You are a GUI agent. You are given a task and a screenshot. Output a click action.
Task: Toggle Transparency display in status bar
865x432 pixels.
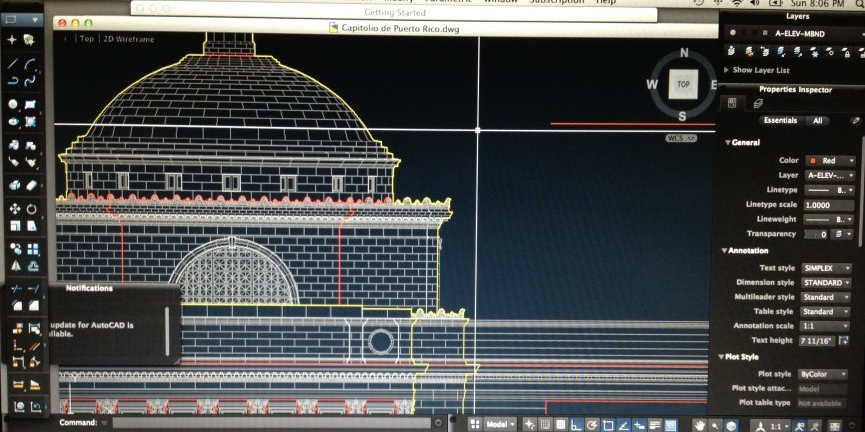coord(671,425)
